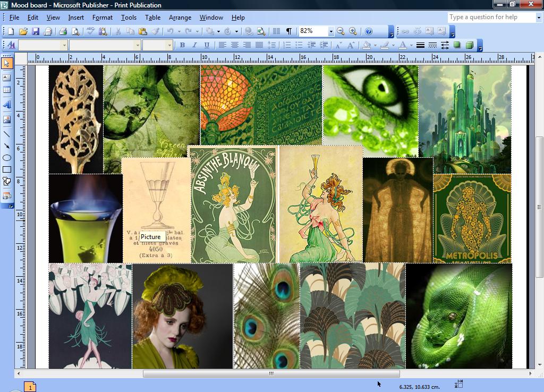
Task: Open the Columns icon
Action: pyautogui.click(x=276, y=31)
